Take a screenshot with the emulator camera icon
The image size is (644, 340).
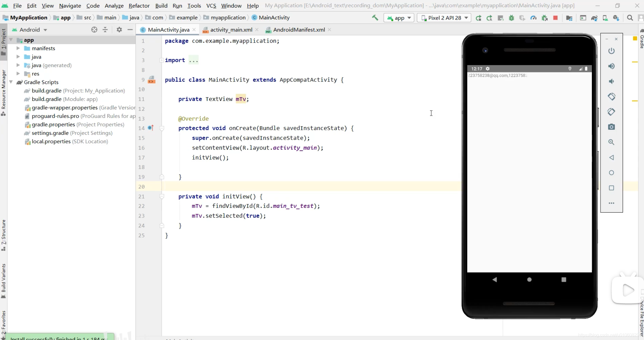(x=612, y=127)
